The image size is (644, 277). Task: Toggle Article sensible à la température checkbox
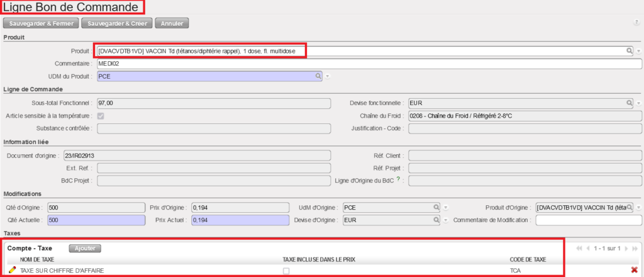pyautogui.click(x=101, y=116)
